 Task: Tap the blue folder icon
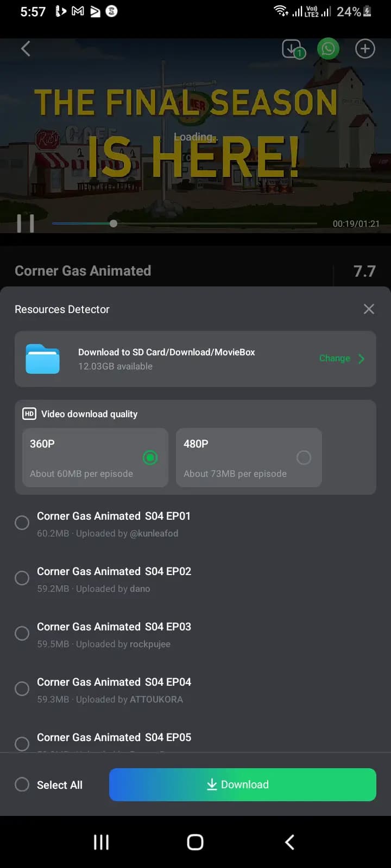tap(43, 359)
